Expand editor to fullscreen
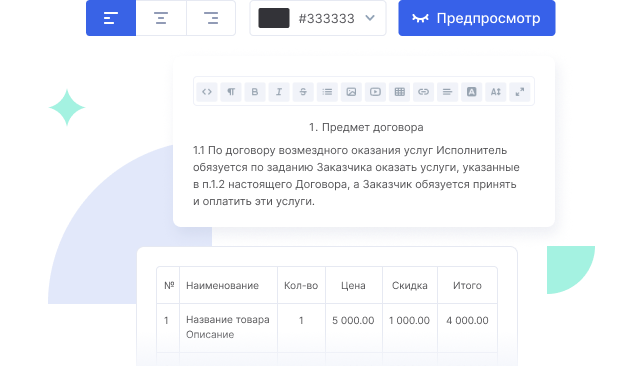Screen dimensions: 642x366 (x=520, y=92)
